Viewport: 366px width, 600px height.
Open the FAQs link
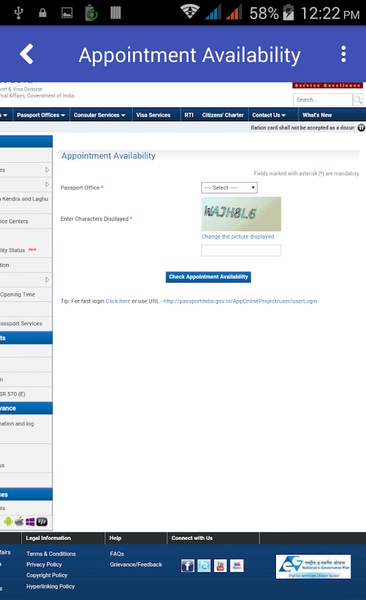click(117, 554)
